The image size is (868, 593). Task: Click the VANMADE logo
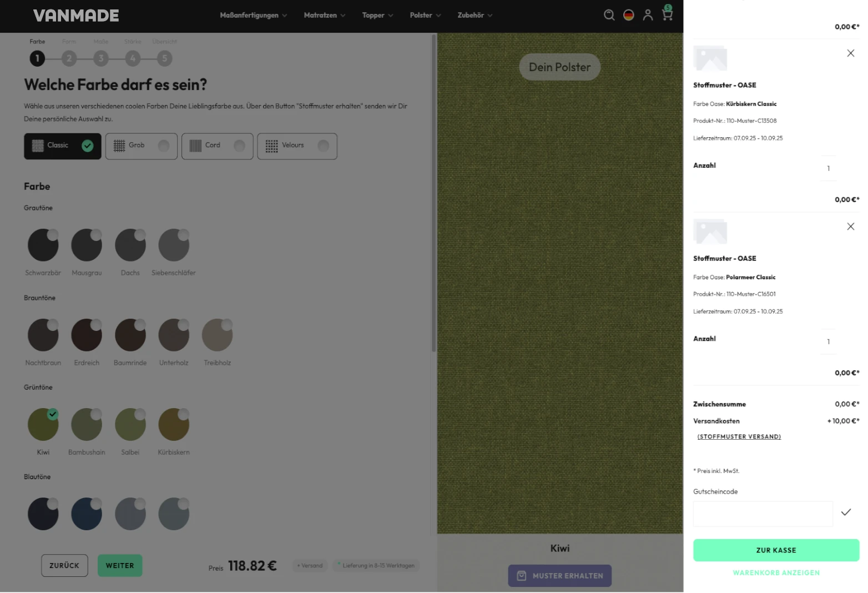coord(76,16)
